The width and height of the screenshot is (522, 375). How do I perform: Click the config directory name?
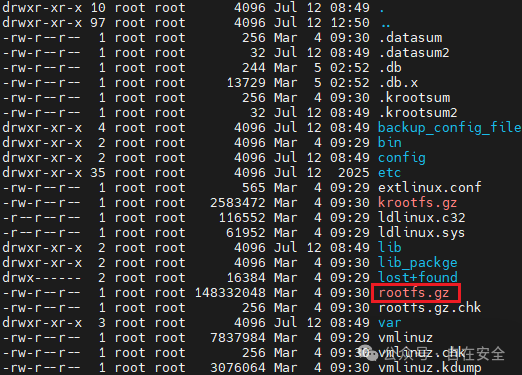(402, 158)
